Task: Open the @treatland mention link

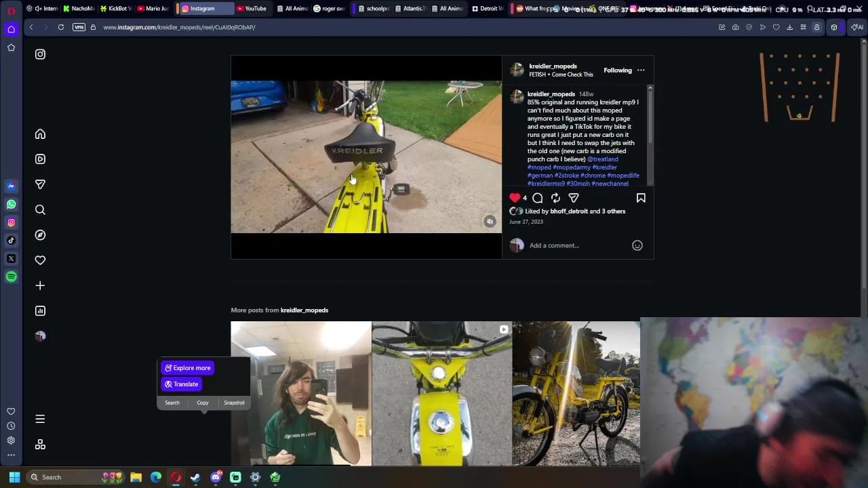Action: (x=603, y=159)
